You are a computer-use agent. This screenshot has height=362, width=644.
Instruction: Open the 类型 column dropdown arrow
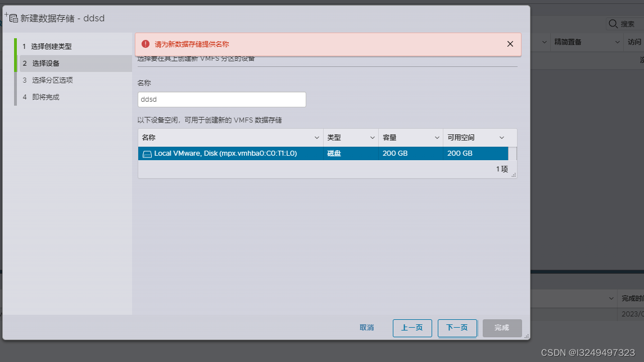tap(372, 138)
